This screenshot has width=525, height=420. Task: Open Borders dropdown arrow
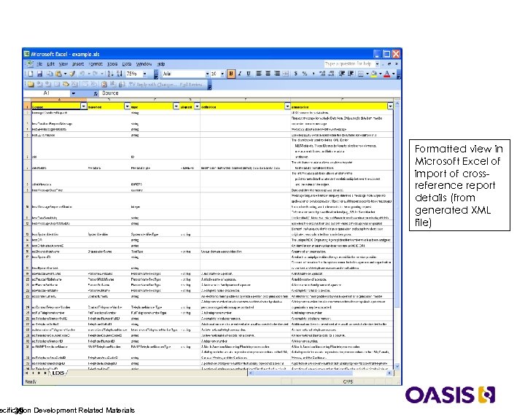coord(367,74)
